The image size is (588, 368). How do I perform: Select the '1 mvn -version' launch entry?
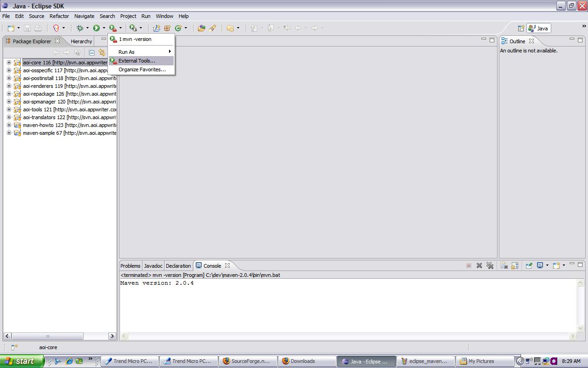point(135,39)
